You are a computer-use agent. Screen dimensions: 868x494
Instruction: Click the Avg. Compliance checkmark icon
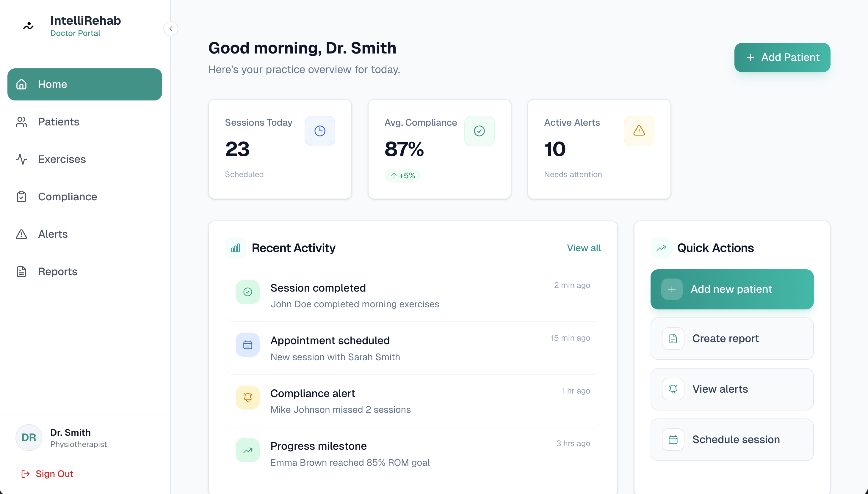[x=479, y=131]
